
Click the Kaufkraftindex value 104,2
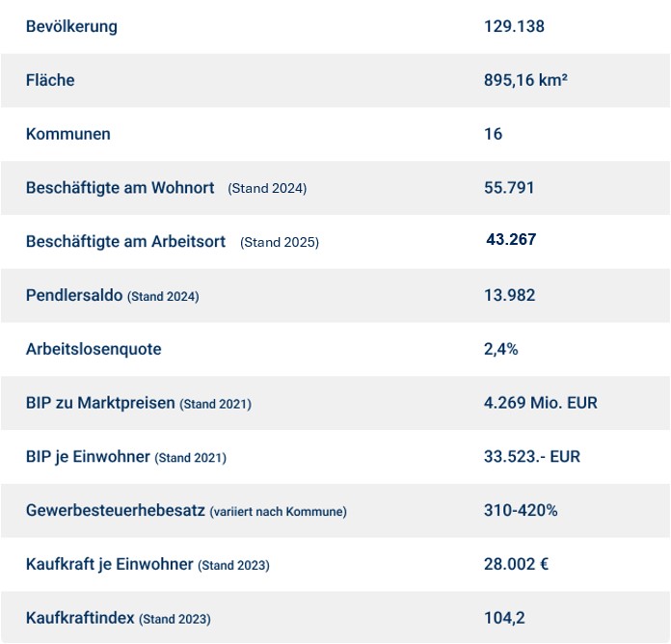tap(504, 618)
